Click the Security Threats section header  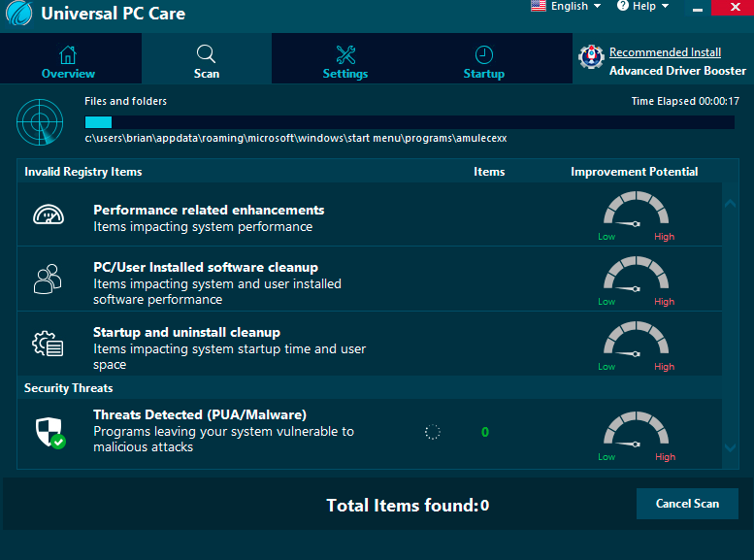click(x=68, y=388)
